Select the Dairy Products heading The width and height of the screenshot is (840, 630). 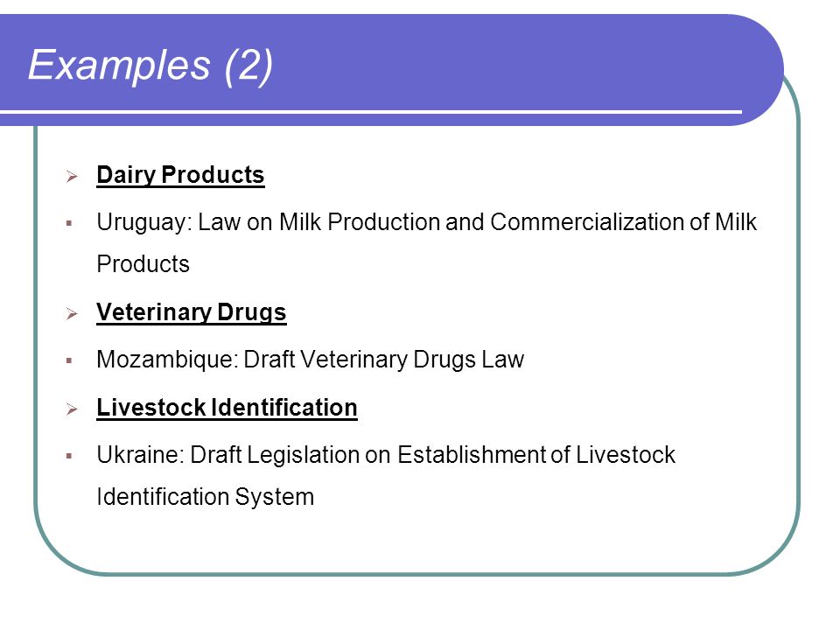[180, 175]
